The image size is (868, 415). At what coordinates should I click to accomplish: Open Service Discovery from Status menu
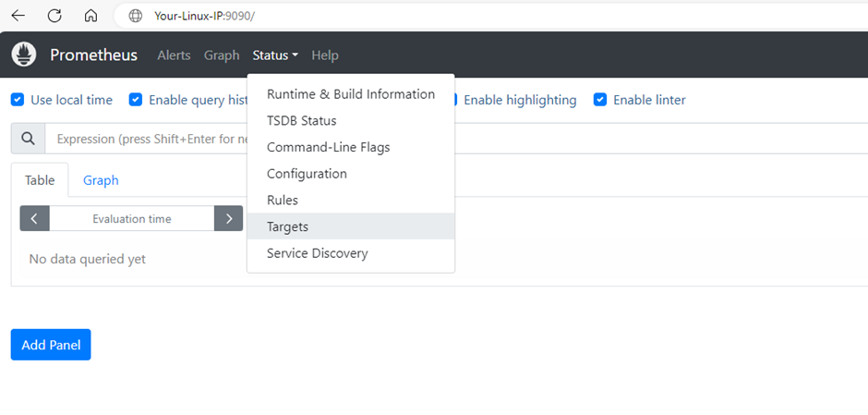pos(317,253)
